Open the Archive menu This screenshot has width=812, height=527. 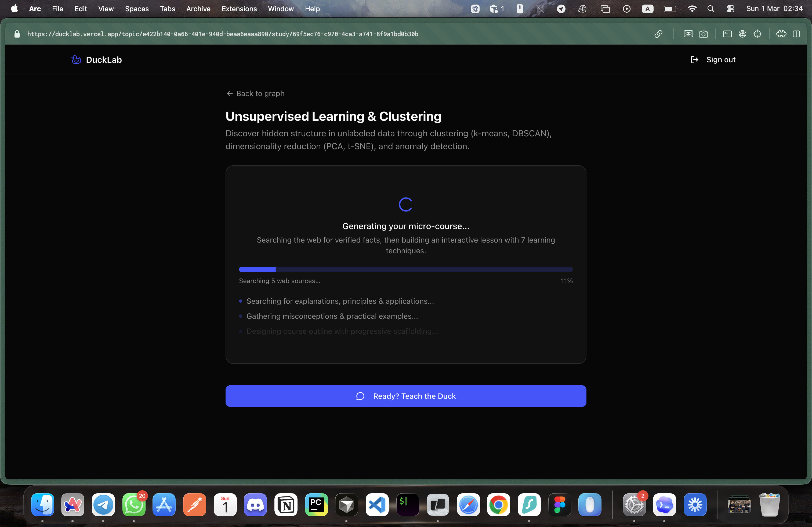pyautogui.click(x=198, y=9)
